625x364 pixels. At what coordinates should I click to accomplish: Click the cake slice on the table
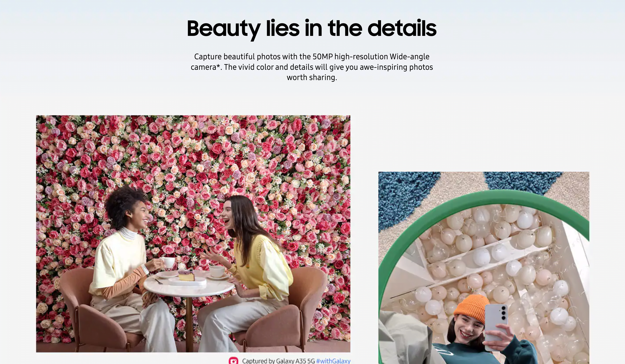click(186, 275)
